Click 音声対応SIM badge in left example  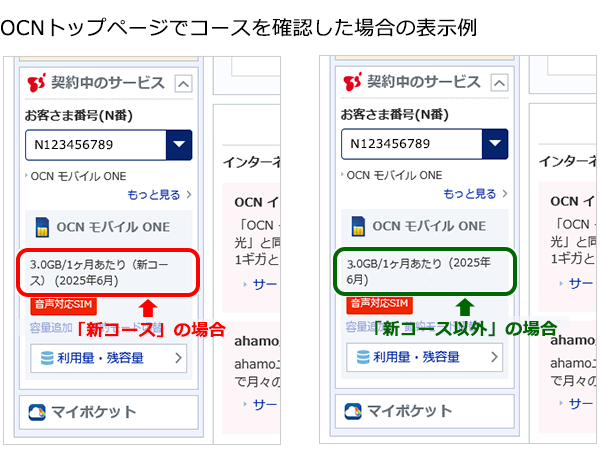coord(64,305)
